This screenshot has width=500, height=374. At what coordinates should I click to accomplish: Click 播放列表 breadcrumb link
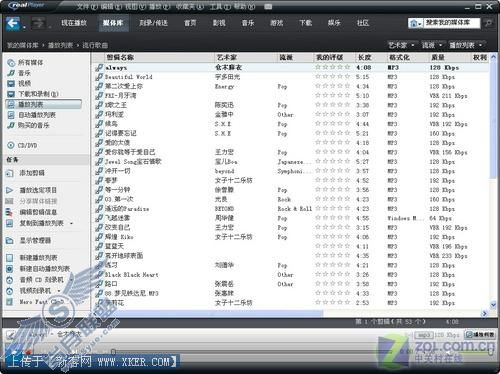click(60, 45)
